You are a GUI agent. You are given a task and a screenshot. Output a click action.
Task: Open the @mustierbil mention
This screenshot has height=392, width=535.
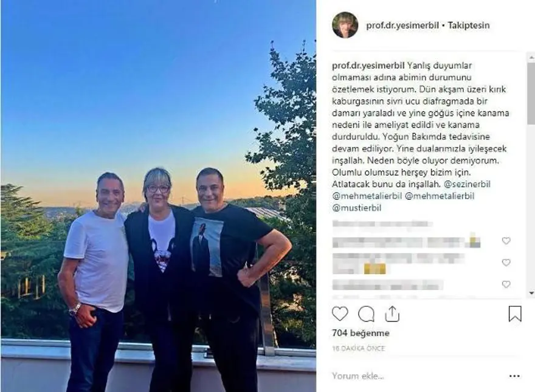coord(356,208)
